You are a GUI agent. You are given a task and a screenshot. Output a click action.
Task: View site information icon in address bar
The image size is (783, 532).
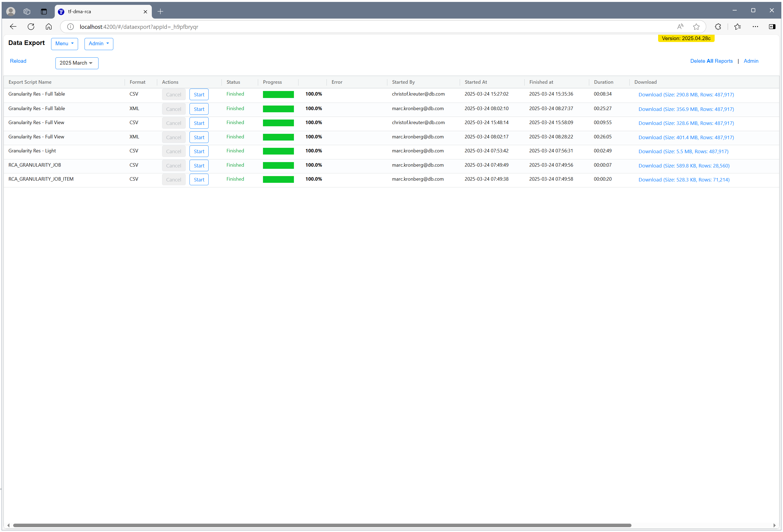pos(71,27)
